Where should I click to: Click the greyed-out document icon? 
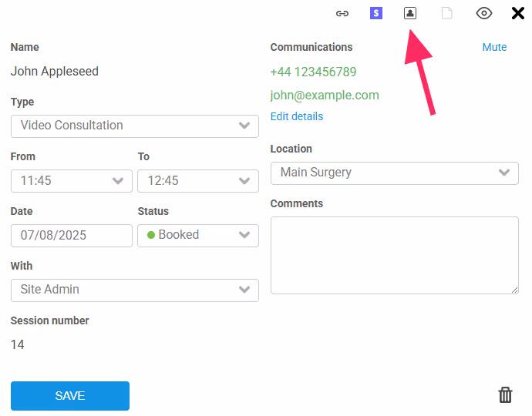(x=447, y=13)
